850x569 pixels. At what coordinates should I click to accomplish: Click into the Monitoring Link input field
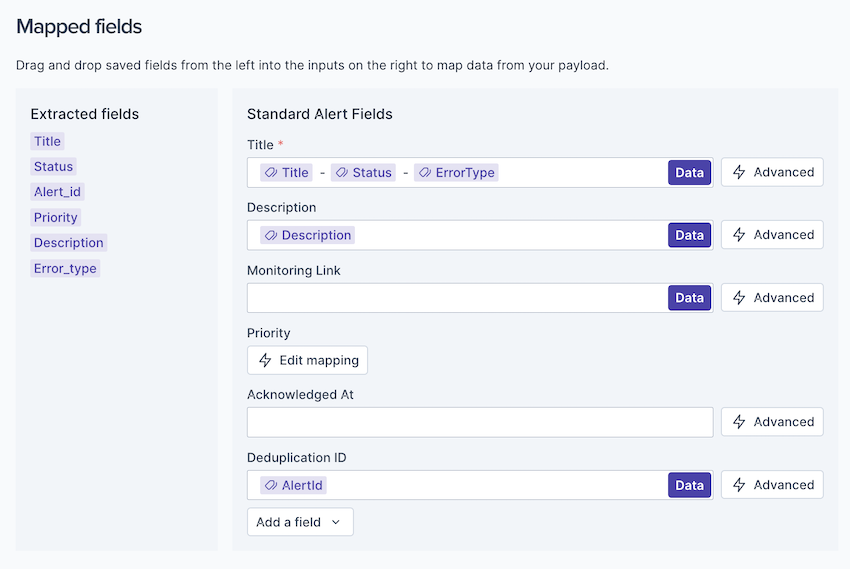455,298
